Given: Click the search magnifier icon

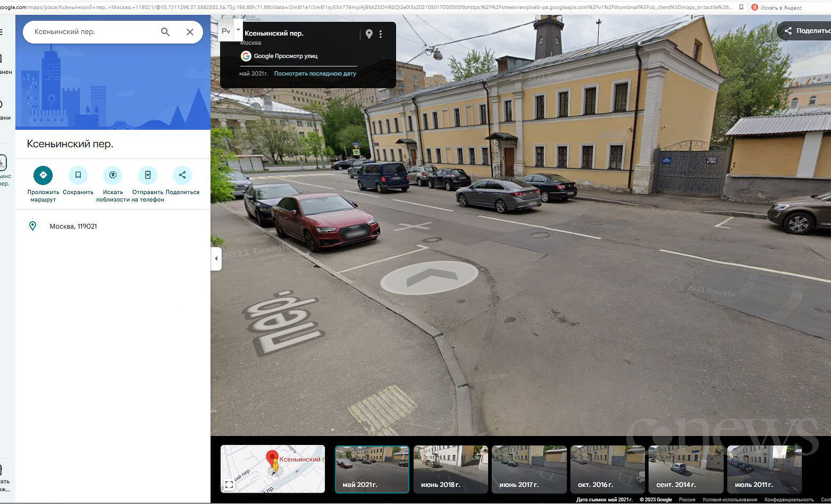Looking at the screenshot, I should coord(165,32).
